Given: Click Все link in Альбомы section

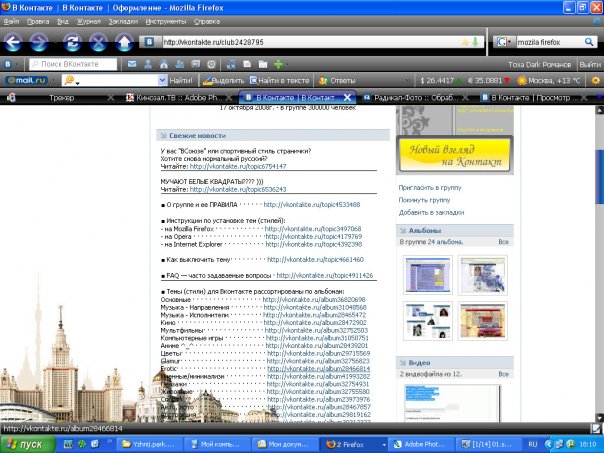Looking at the screenshot, I should click(503, 242).
